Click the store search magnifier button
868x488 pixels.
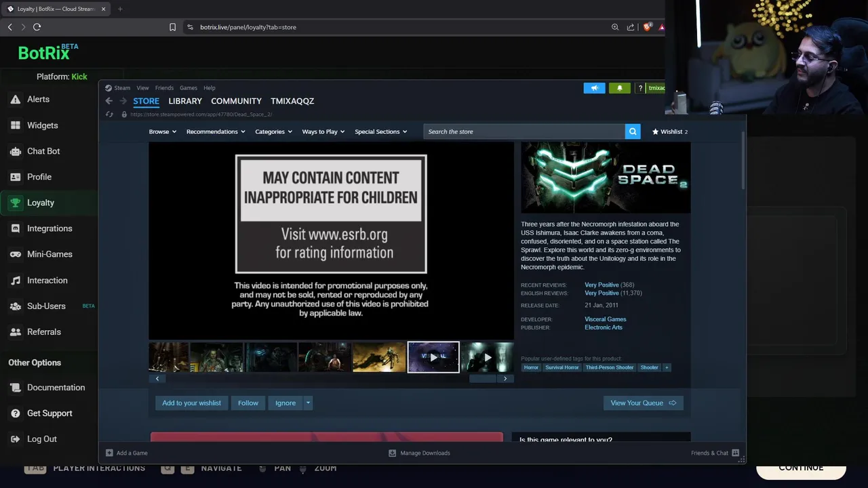click(633, 131)
